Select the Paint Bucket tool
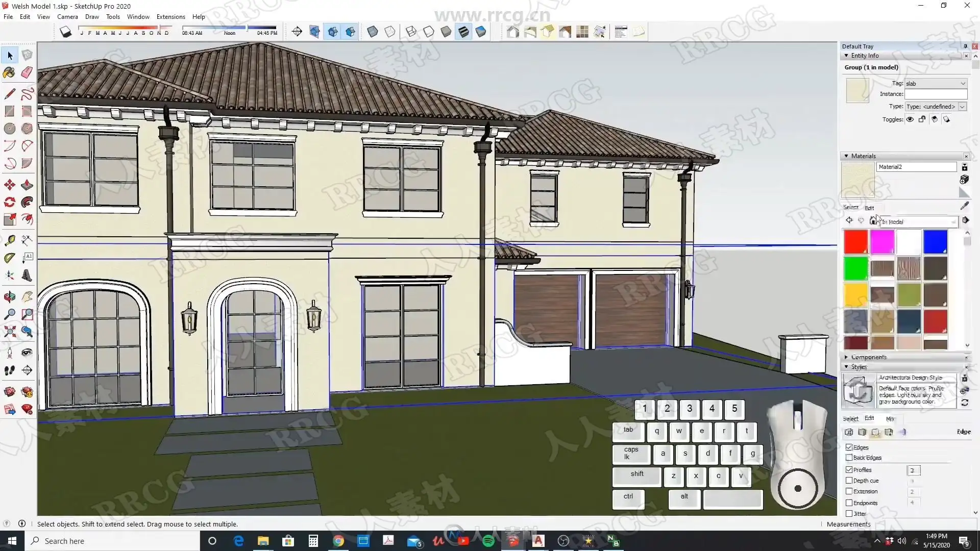This screenshot has width=980, height=551. tap(9, 73)
